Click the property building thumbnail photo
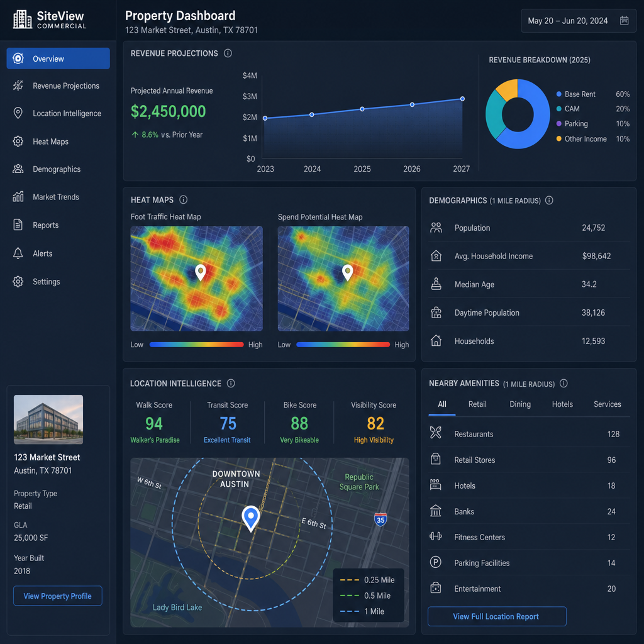Image resolution: width=644 pixels, height=644 pixels. tap(48, 419)
